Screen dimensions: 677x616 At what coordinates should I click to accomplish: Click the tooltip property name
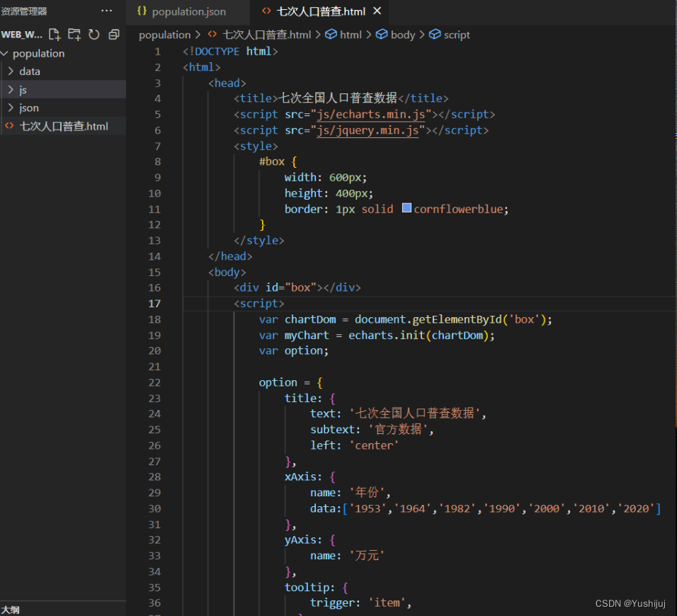(x=307, y=588)
